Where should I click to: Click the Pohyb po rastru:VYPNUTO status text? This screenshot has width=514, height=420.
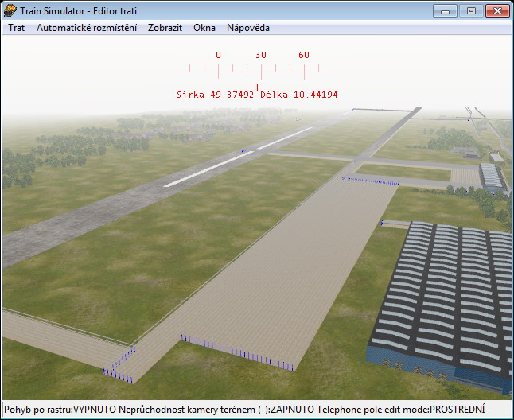pos(60,410)
